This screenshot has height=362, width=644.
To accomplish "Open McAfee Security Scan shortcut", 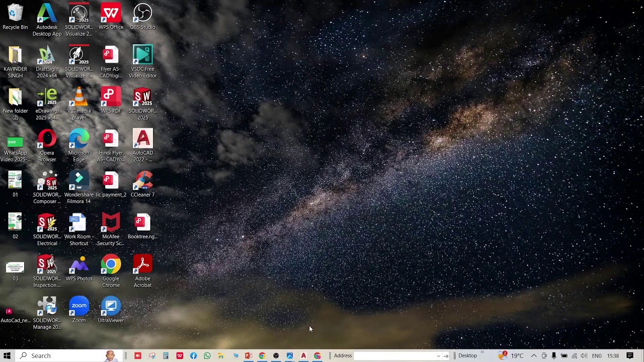I will [111, 230].
